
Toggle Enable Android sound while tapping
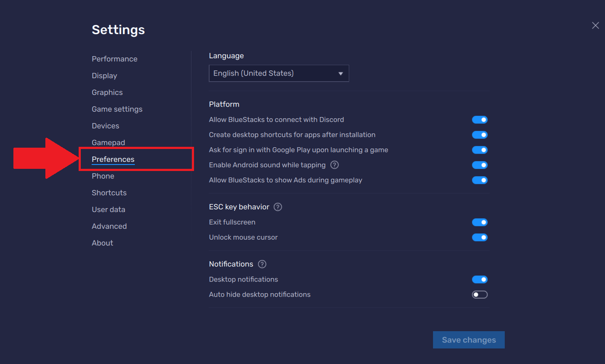click(x=480, y=165)
